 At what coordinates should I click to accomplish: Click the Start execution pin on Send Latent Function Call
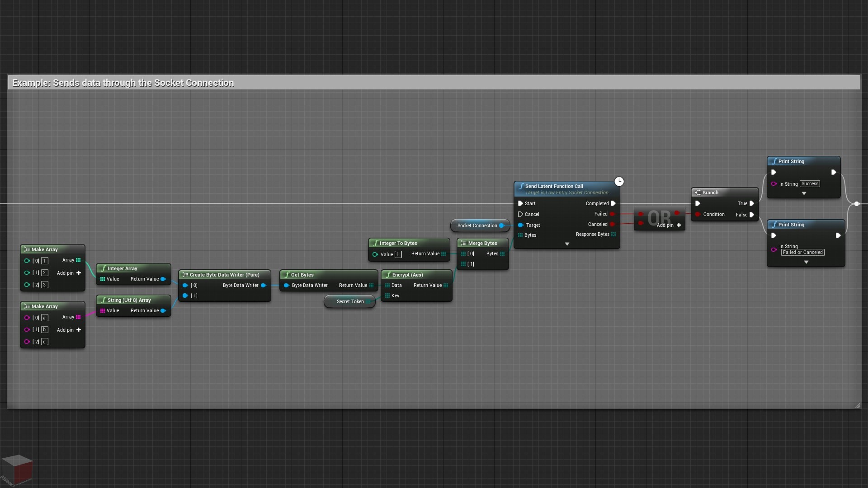[x=520, y=203]
